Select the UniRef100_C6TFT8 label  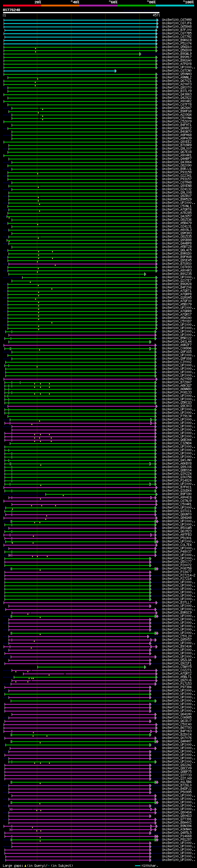pyautogui.click(x=177, y=104)
